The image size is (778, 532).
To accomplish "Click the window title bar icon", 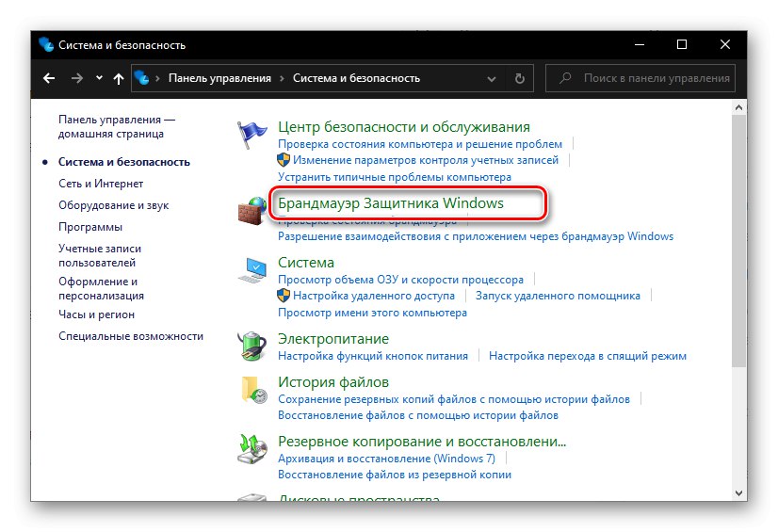I will (46, 44).
